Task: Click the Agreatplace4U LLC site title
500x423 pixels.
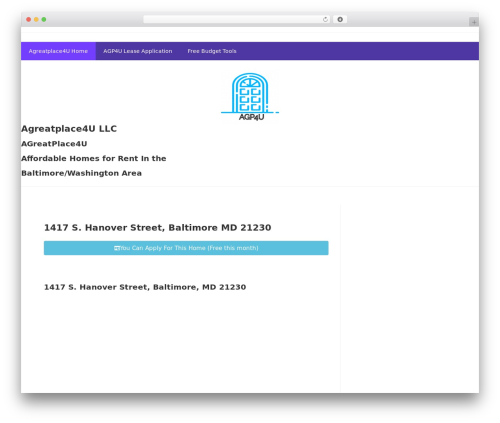Action: pos(69,129)
